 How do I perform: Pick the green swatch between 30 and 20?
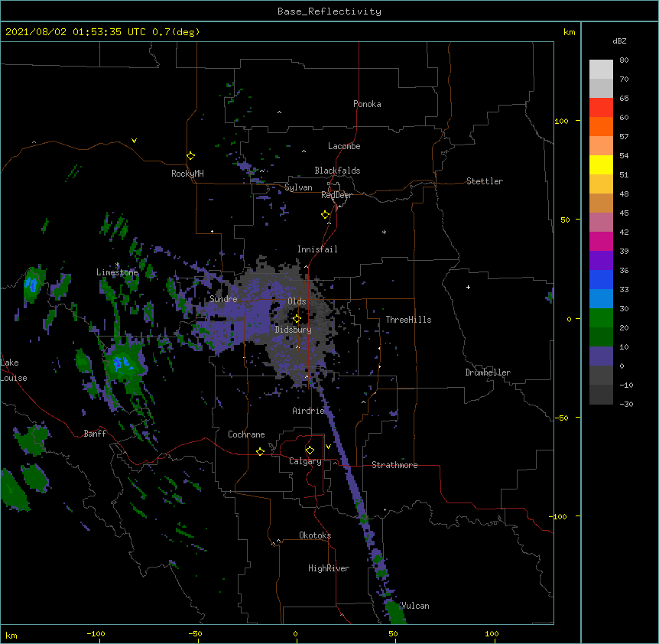601,318
